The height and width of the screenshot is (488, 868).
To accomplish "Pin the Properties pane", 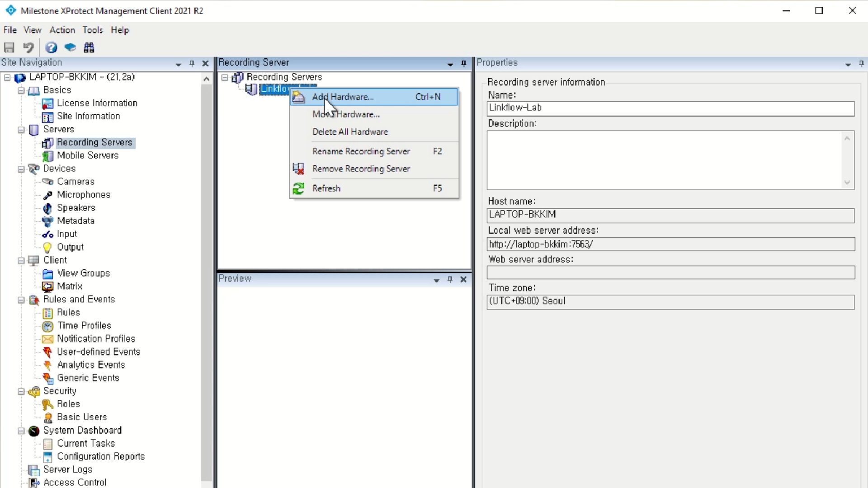I will point(861,64).
